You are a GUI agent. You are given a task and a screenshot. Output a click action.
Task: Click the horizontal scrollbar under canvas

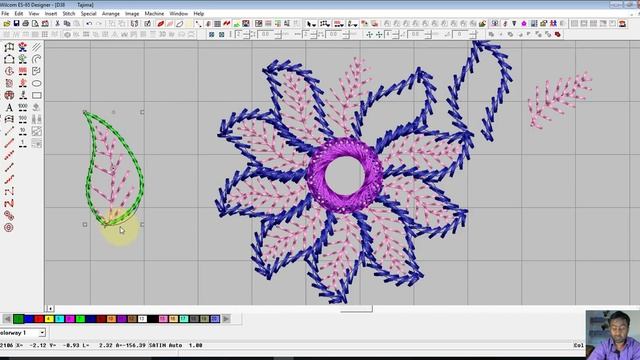[356, 309]
